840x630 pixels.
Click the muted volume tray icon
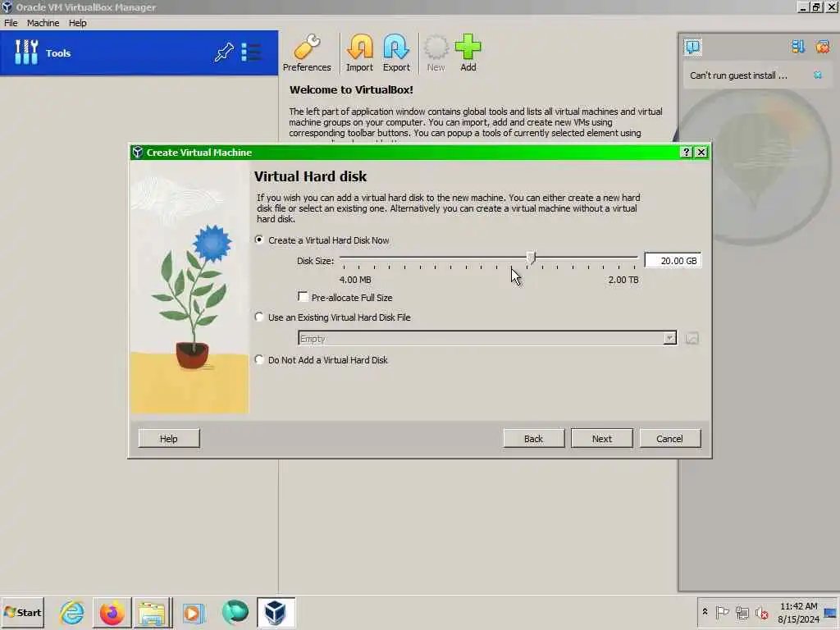point(761,612)
